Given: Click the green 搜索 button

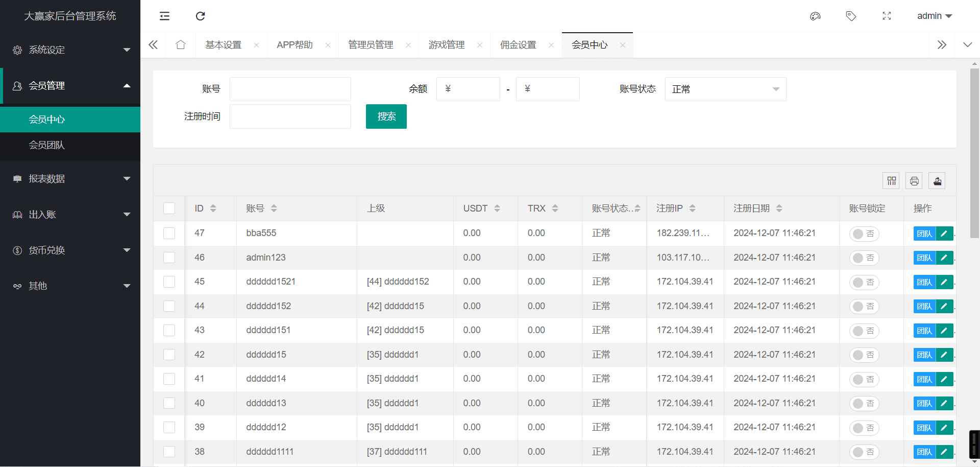Looking at the screenshot, I should [386, 116].
